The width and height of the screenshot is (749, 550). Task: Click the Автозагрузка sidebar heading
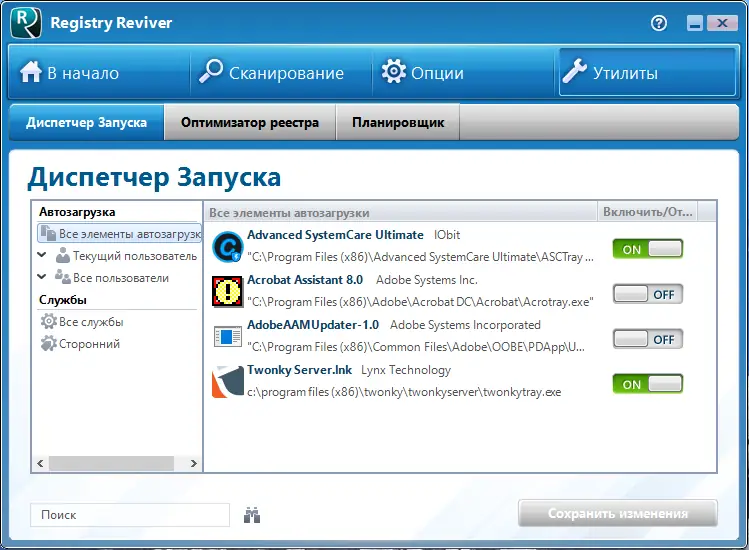tap(77, 212)
